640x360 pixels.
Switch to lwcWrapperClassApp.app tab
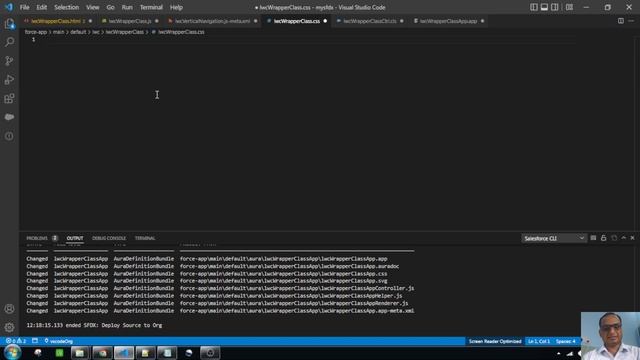click(448, 21)
